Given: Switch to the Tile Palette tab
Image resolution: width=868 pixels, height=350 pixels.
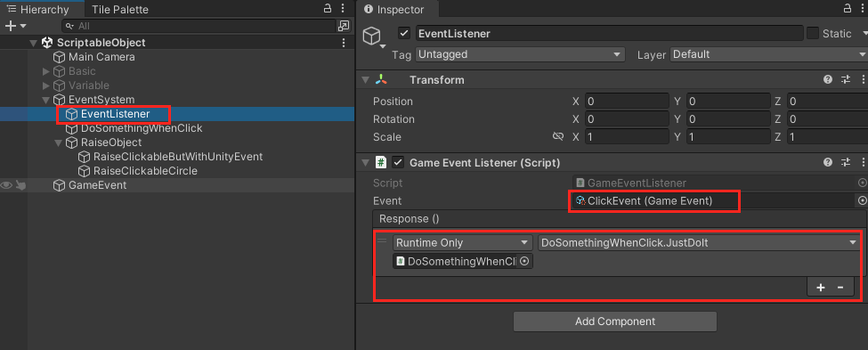Looking at the screenshot, I should [x=119, y=10].
